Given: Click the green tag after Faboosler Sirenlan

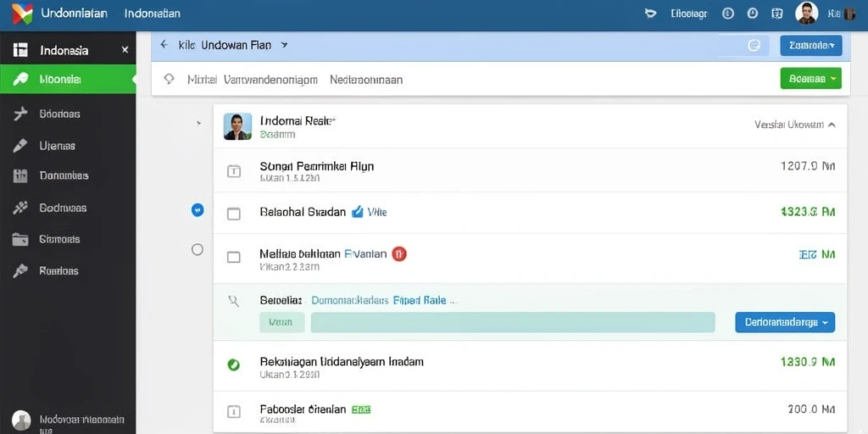Looking at the screenshot, I should (361, 409).
